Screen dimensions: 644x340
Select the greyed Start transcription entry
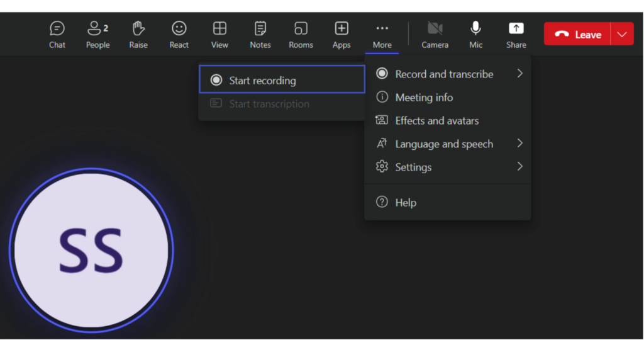point(282,104)
